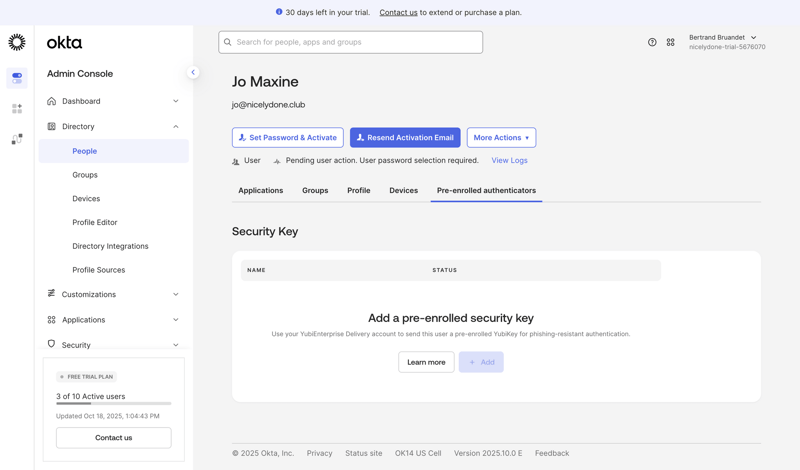The image size is (800, 470).
Task: Open the Bertrand Bruandet account menu
Action: 723,37
